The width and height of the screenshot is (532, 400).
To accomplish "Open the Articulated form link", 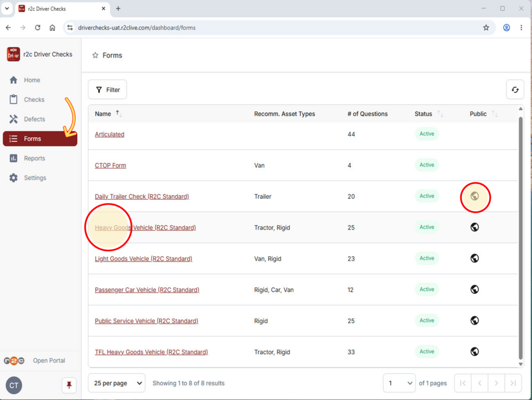I will click(x=110, y=134).
